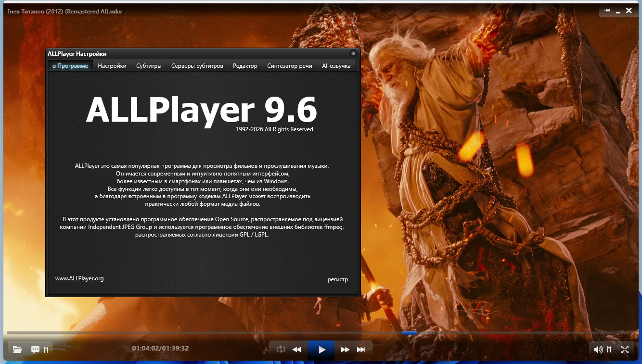The height and width of the screenshot is (364, 642).
Task: Pin the player window on top
Action: [607, 11]
